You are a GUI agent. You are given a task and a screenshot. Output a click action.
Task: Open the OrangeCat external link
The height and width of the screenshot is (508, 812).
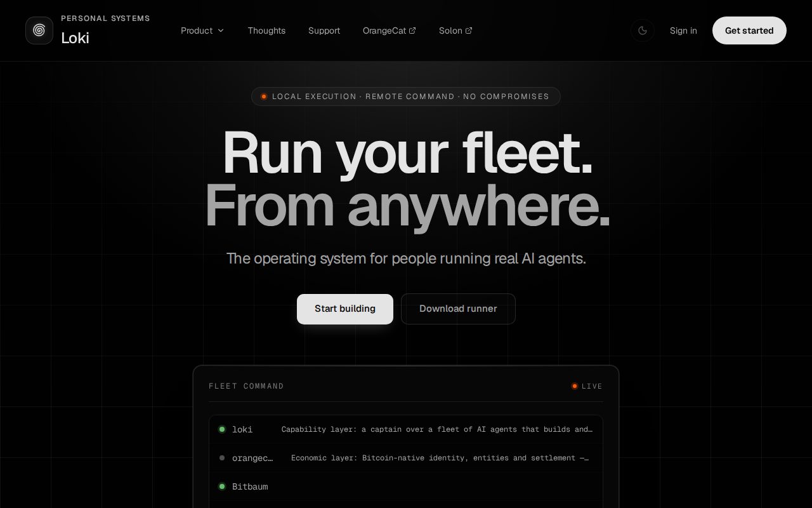390,30
